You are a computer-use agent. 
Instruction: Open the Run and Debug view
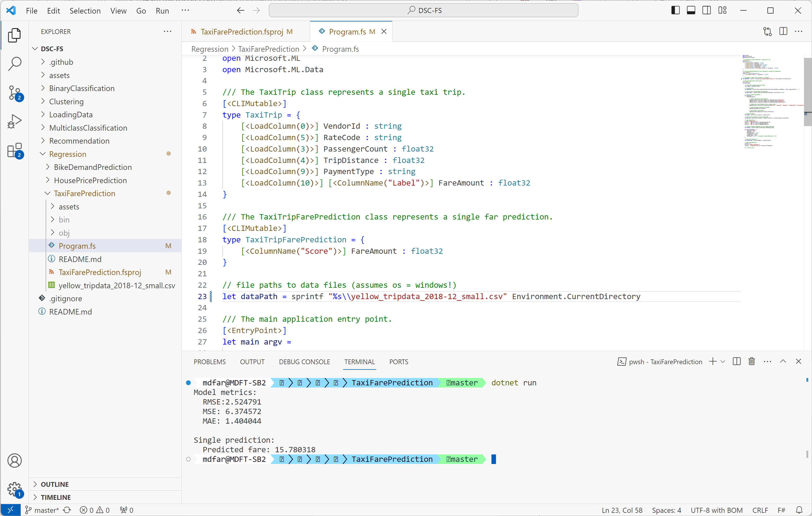click(x=15, y=121)
